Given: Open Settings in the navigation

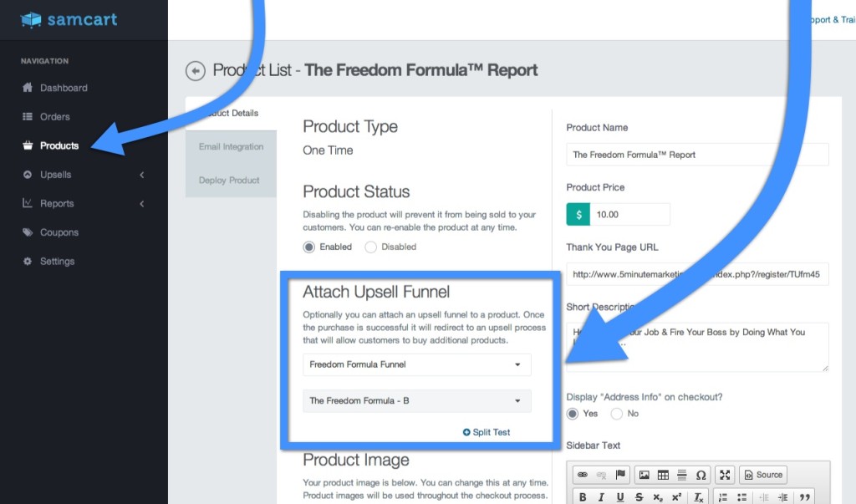Looking at the screenshot, I should [57, 262].
